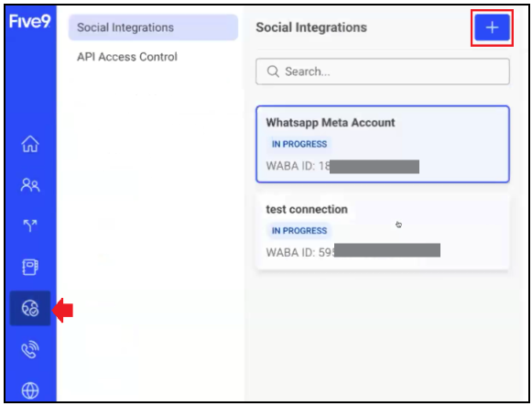Open the globe icon at sidebar bottom
This screenshot has width=532, height=406.
pyautogui.click(x=30, y=390)
